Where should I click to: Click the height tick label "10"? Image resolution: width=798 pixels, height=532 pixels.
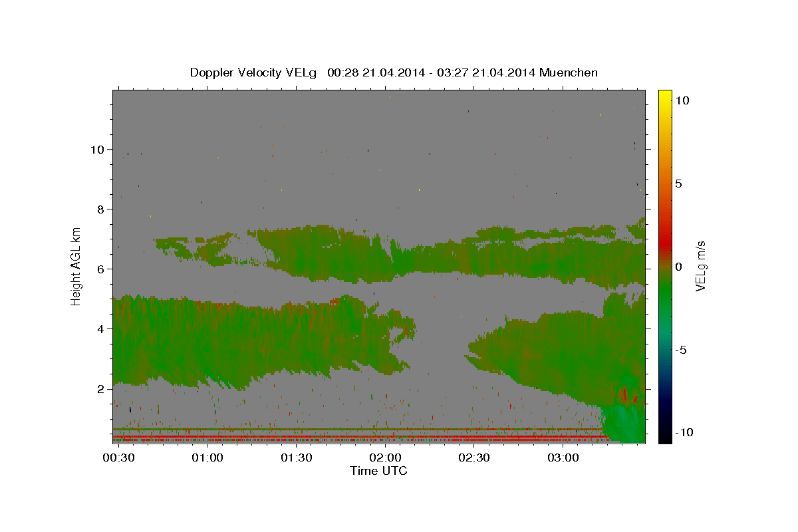[97, 150]
